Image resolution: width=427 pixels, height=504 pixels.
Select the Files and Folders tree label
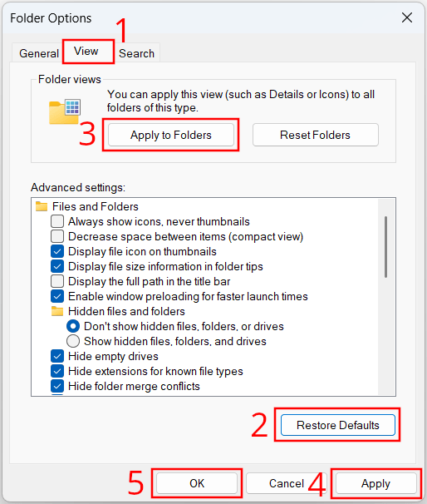(96, 206)
